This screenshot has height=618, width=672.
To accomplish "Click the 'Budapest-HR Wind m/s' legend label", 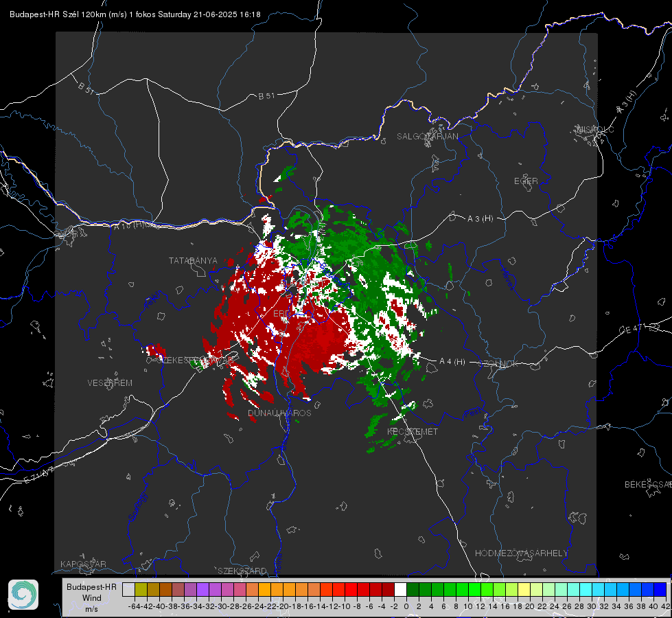I will (x=91, y=597).
